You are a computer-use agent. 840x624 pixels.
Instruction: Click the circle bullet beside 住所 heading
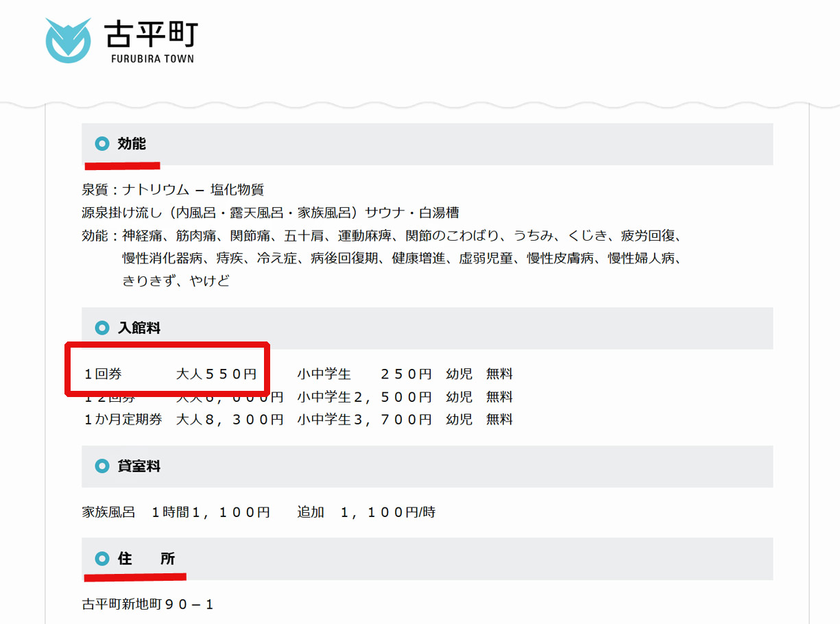tap(102, 559)
